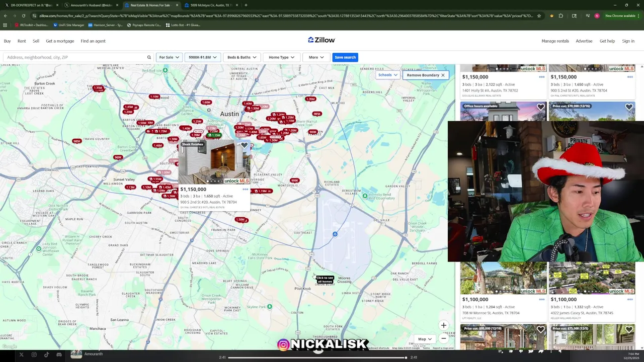Zoom in the map with plus button
644x362 pixels.
point(443,326)
